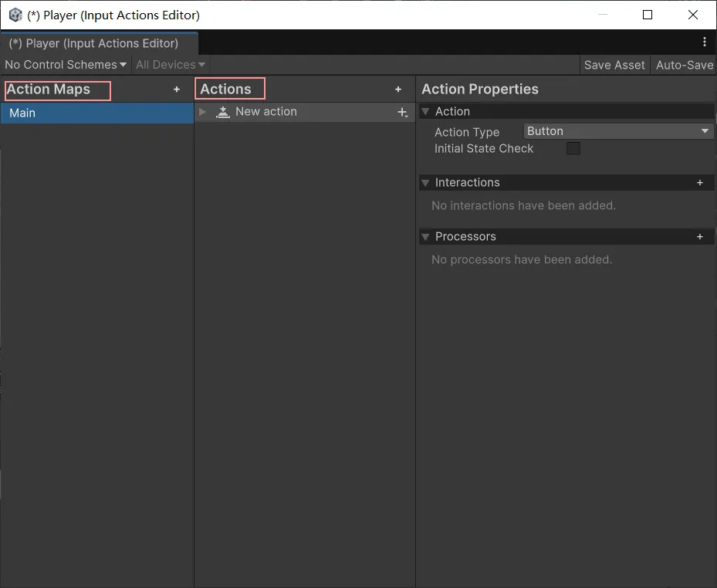Enable the Initial State Check checkbox
This screenshot has width=717, height=588.
pos(573,149)
